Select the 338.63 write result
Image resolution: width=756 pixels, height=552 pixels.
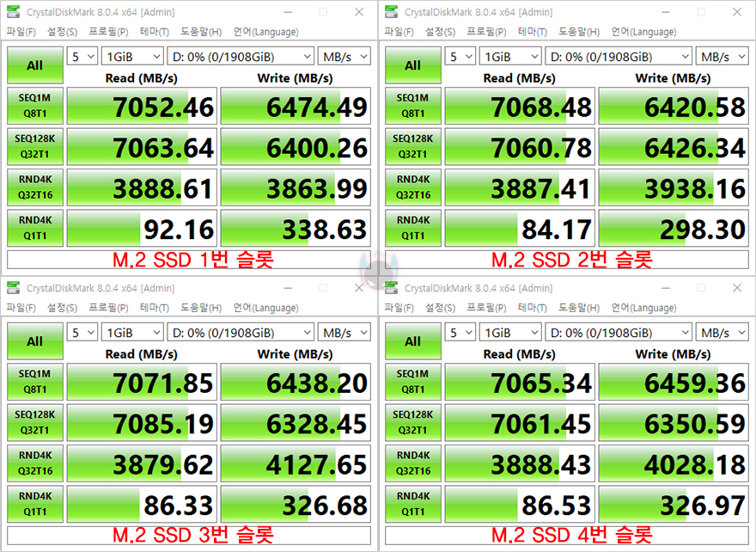click(296, 228)
